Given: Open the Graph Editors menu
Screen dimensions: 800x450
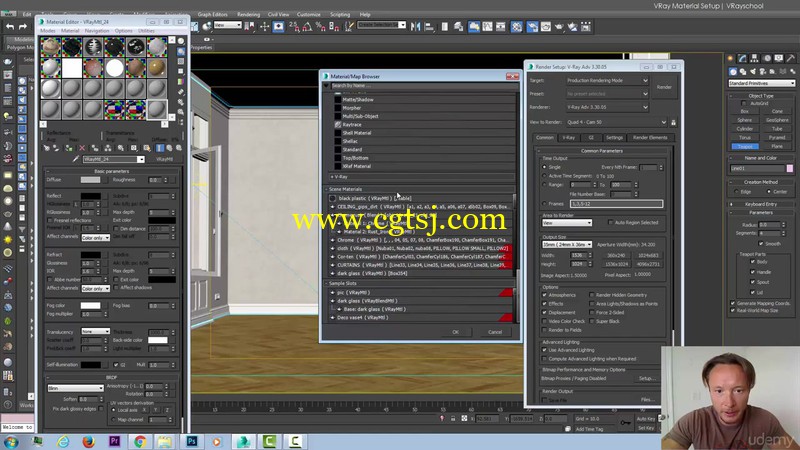Looking at the screenshot, I should pyautogui.click(x=212, y=14).
